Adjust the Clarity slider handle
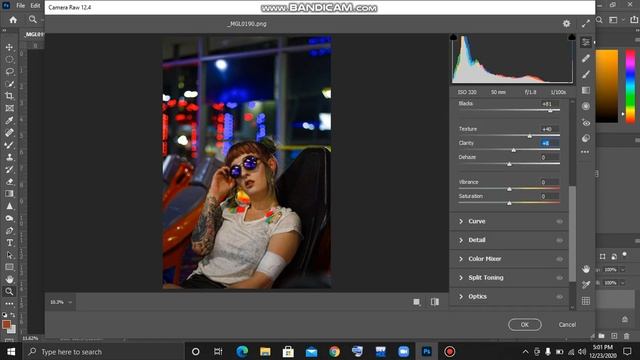The height and width of the screenshot is (360, 640). [x=513, y=150]
